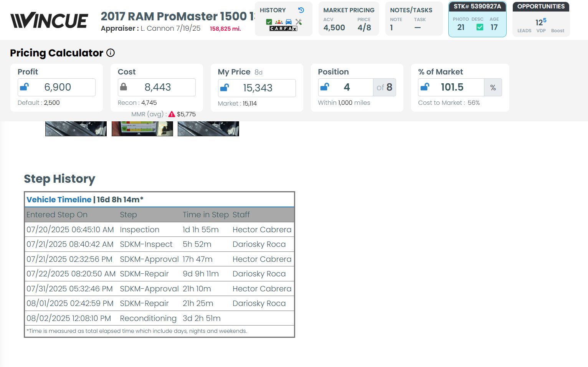The height and width of the screenshot is (367, 588).
Task: Click the Cost input showing 8,443
Action: coord(157,87)
